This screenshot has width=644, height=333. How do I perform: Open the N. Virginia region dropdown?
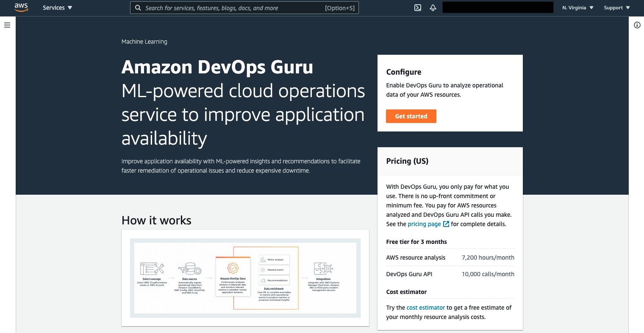[x=578, y=8]
